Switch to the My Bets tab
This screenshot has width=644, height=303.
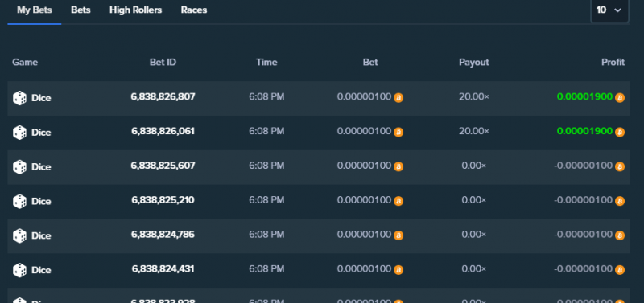(x=35, y=10)
